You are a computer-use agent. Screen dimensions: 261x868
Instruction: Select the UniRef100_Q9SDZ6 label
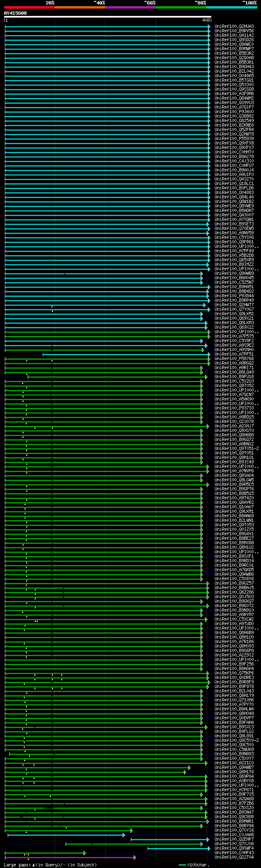234,40
